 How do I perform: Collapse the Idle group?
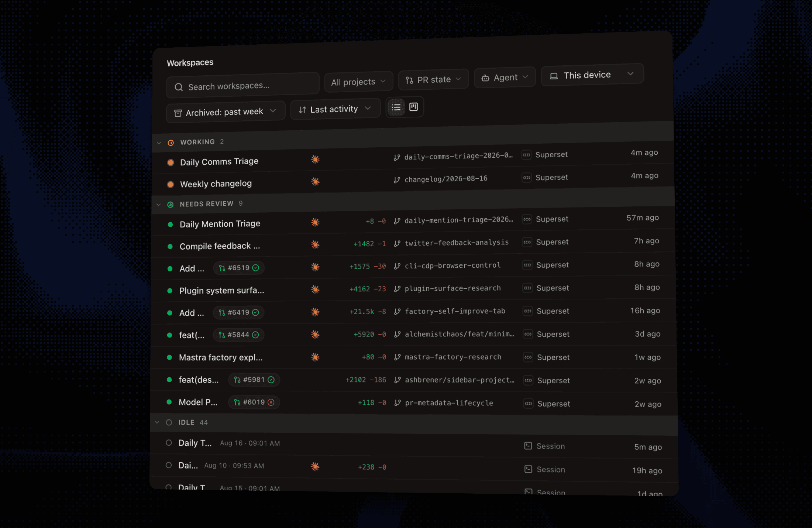(x=157, y=422)
